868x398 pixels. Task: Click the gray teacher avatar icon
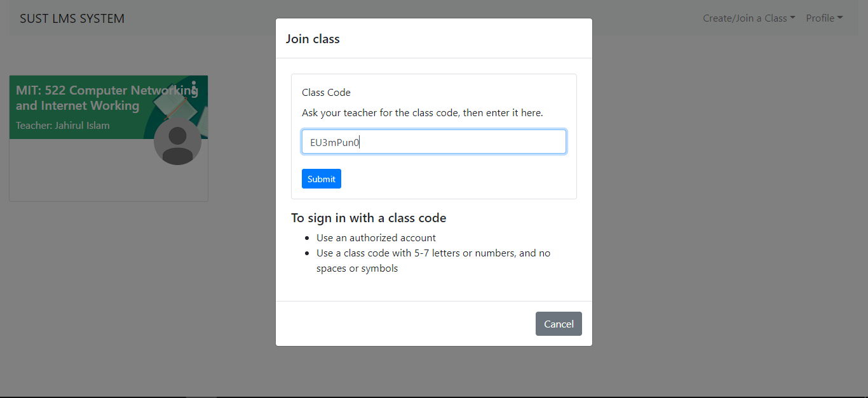pyautogui.click(x=177, y=141)
